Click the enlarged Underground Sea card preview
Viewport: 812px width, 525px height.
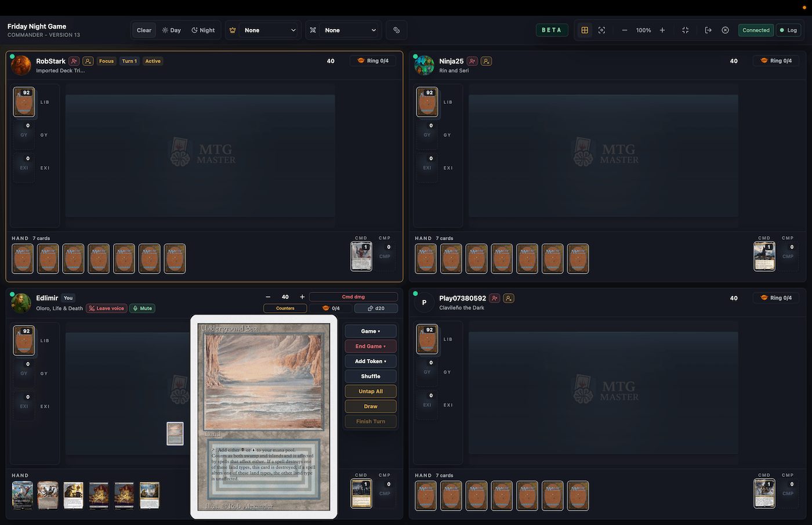[264, 417]
